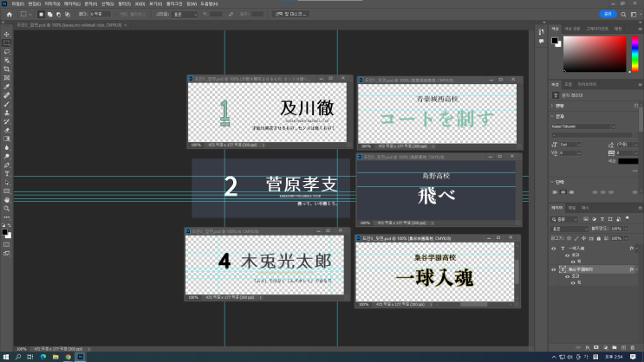Toggle visibility of 集谷学園高校 layer
This screenshot has height=362, width=644.
point(554,269)
